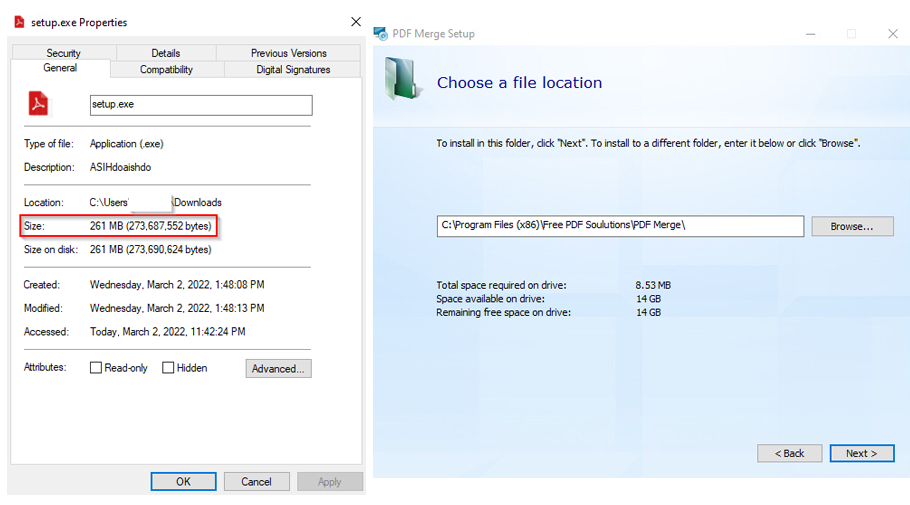The width and height of the screenshot is (910, 505).
Task: Click the Apply button in Properties
Action: [330, 482]
